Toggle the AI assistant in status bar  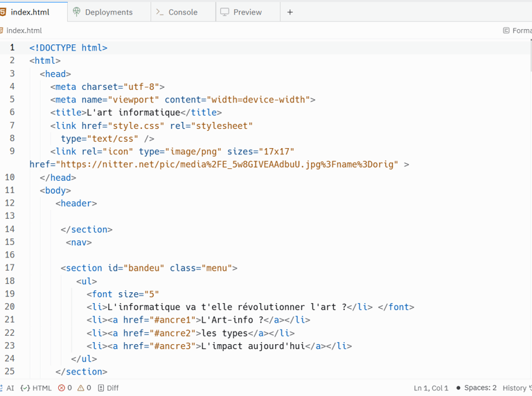pyautogui.click(x=8, y=388)
